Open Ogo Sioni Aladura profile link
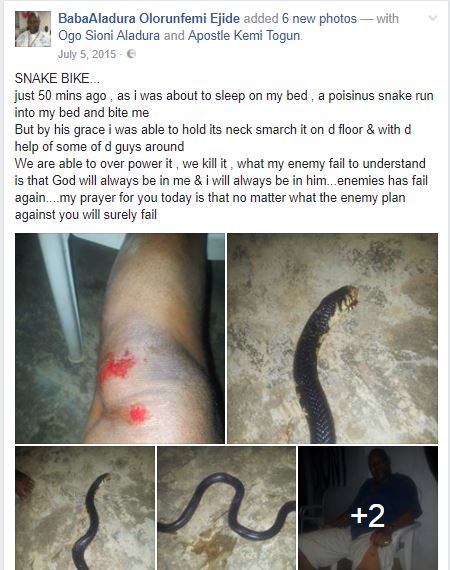Screen dimensions: 450x570 tap(109, 36)
